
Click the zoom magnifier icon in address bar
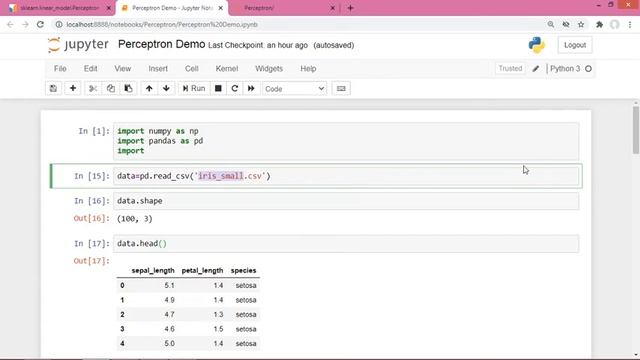[551, 24]
